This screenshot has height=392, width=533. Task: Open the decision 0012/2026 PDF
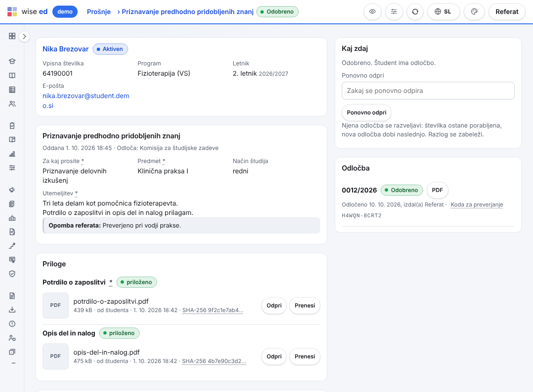pos(438,190)
